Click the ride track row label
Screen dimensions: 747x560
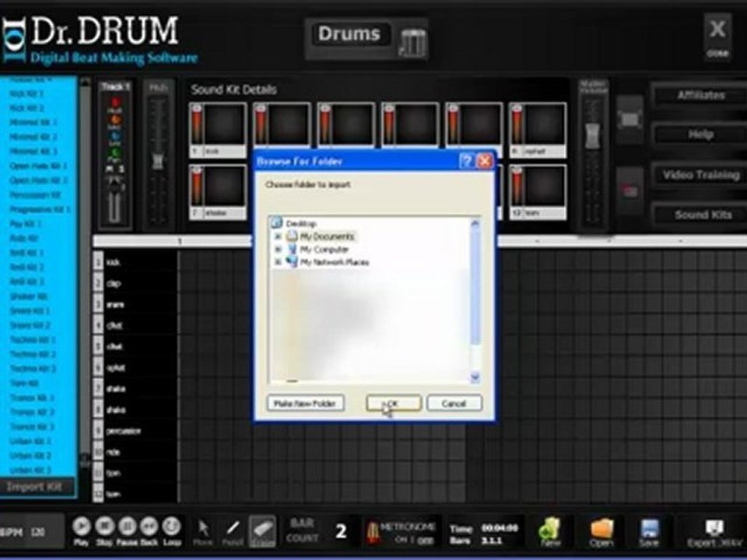point(114,453)
